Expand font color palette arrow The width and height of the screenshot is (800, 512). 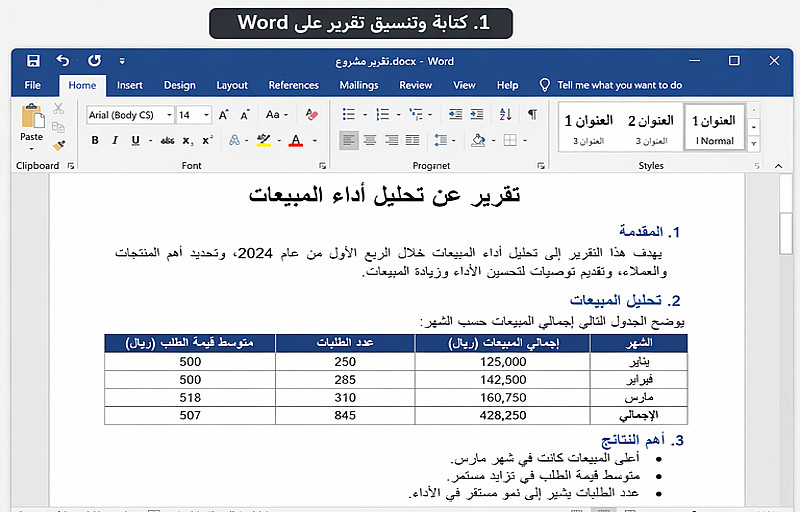pyautogui.click(x=315, y=140)
